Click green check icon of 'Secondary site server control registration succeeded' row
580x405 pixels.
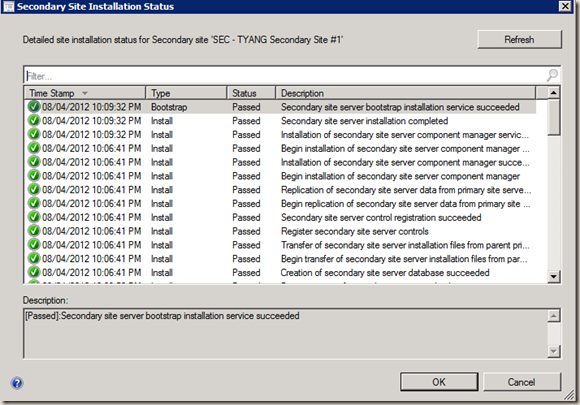tap(34, 217)
